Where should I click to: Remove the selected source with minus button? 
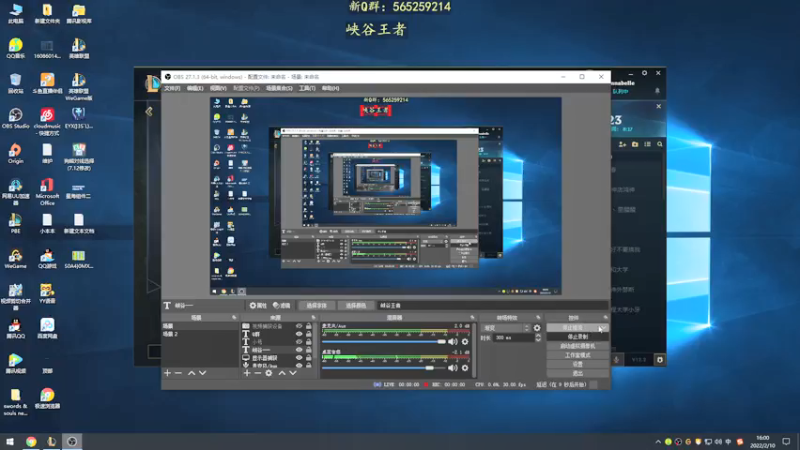[x=258, y=373]
